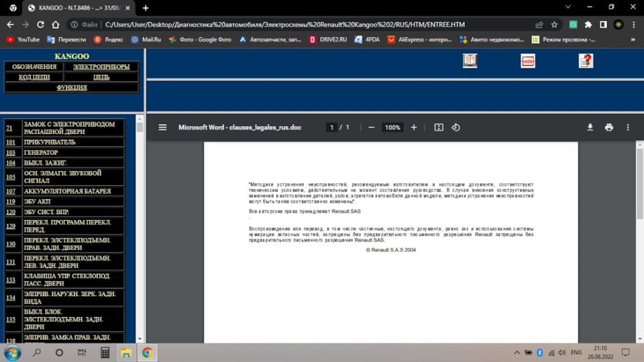The height and width of the screenshot is (362, 644).
Task: Click the red component diagram icon
Action: pyautogui.click(x=528, y=61)
